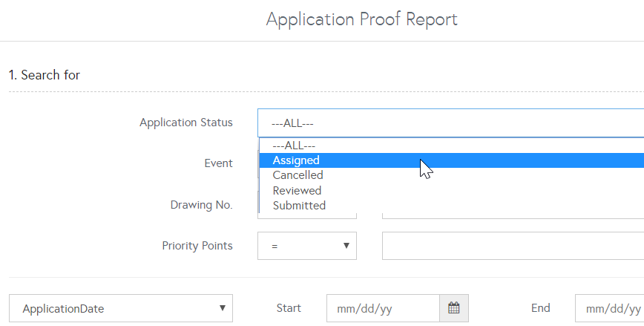Expand the Priority Points operator dropdown
This screenshot has width=644, height=326.
[x=307, y=246]
